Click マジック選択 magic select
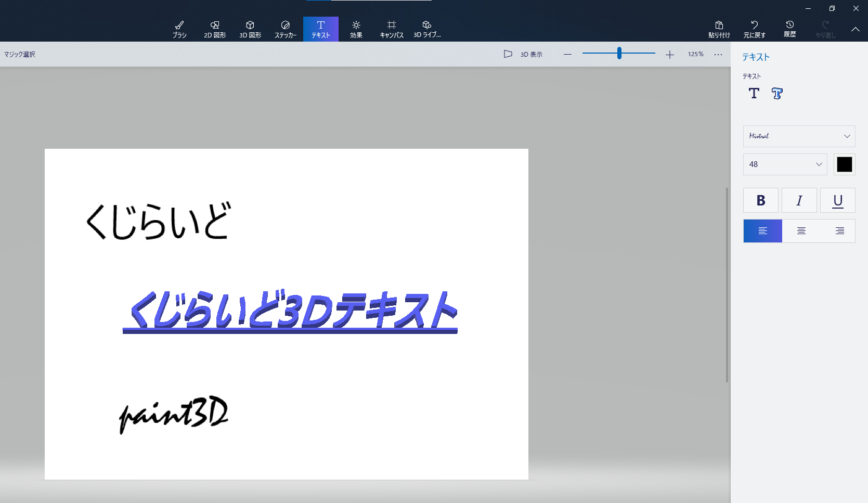 click(x=20, y=54)
